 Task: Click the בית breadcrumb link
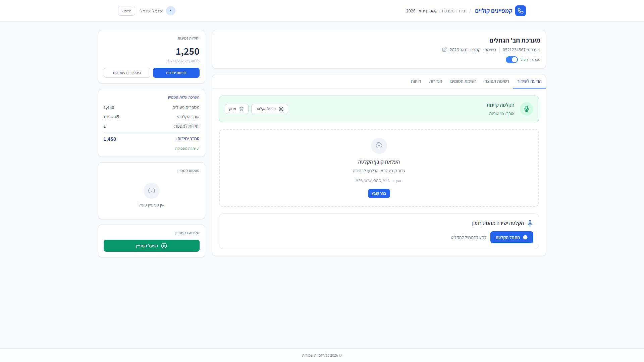tap(462, 11)
